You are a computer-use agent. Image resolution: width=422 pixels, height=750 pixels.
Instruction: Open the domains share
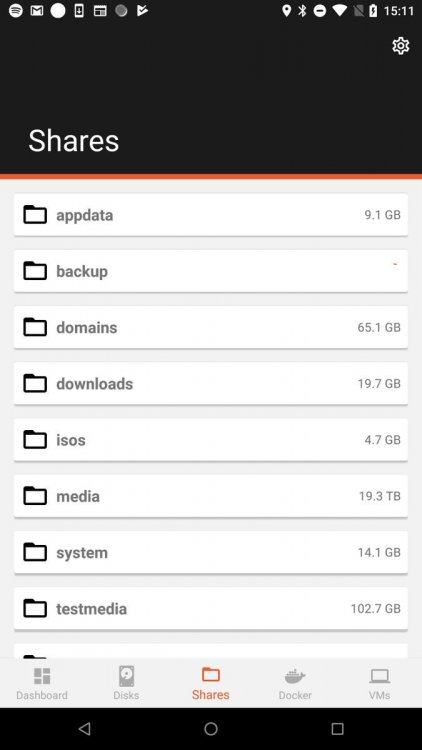click(211, 327)
